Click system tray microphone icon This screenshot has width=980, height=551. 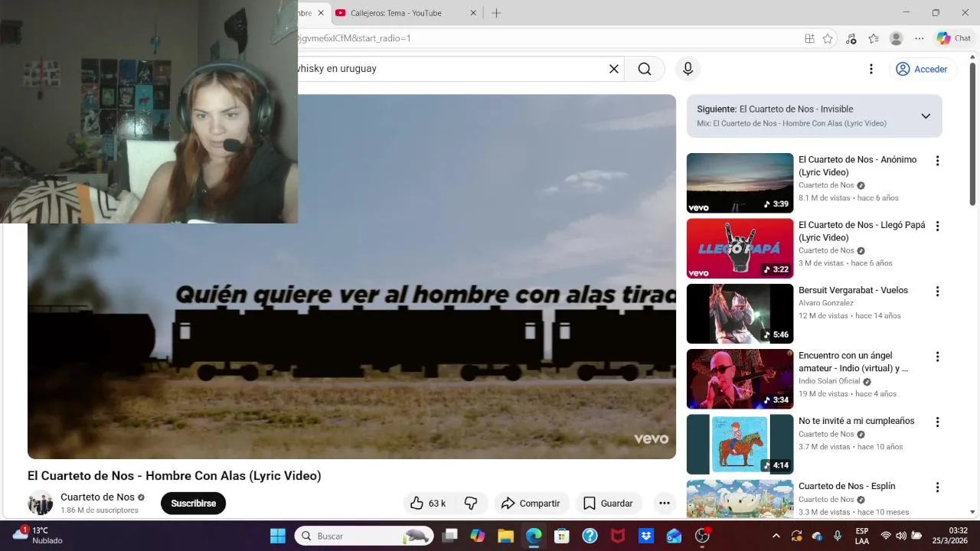coord(838,536)
